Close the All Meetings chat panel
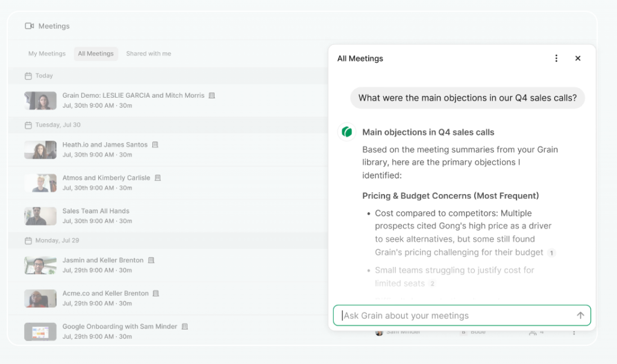 [578, 58]
